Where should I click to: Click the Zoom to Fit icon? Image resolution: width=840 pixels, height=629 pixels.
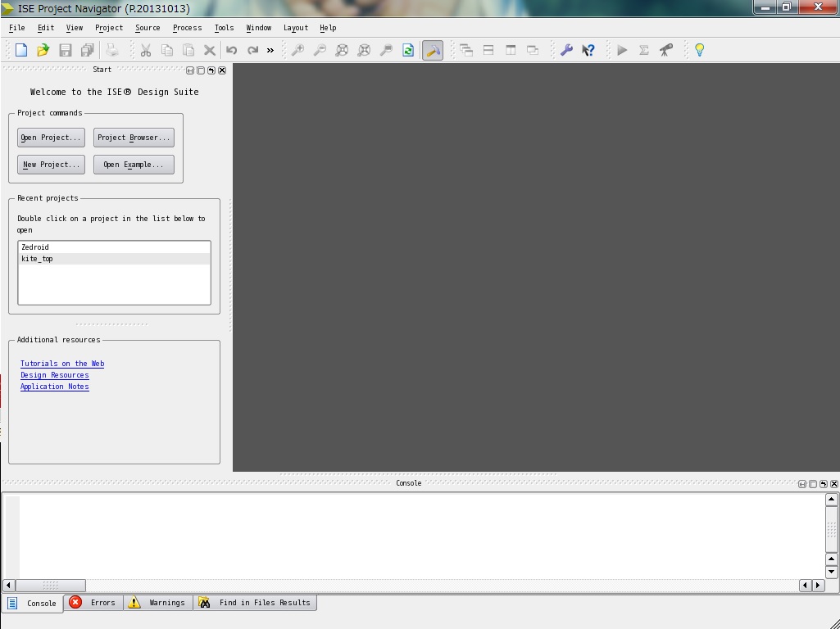coord(342,50)
